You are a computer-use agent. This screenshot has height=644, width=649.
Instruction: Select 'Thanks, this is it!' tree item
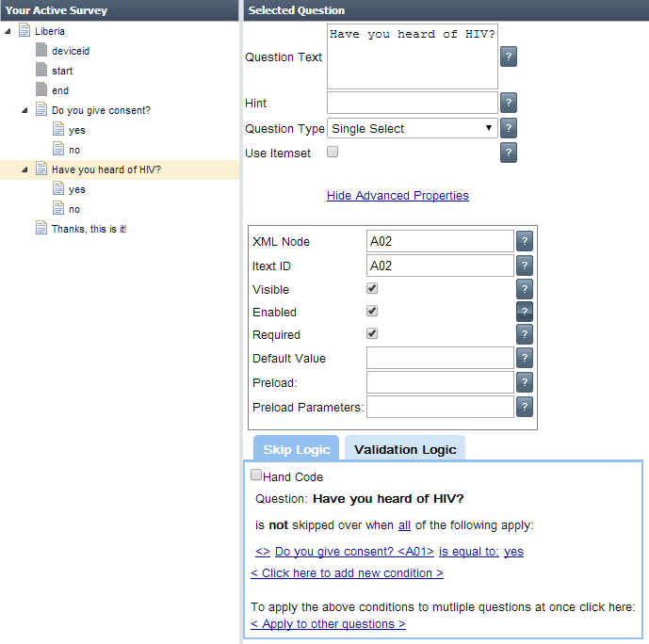pos(89,229)
